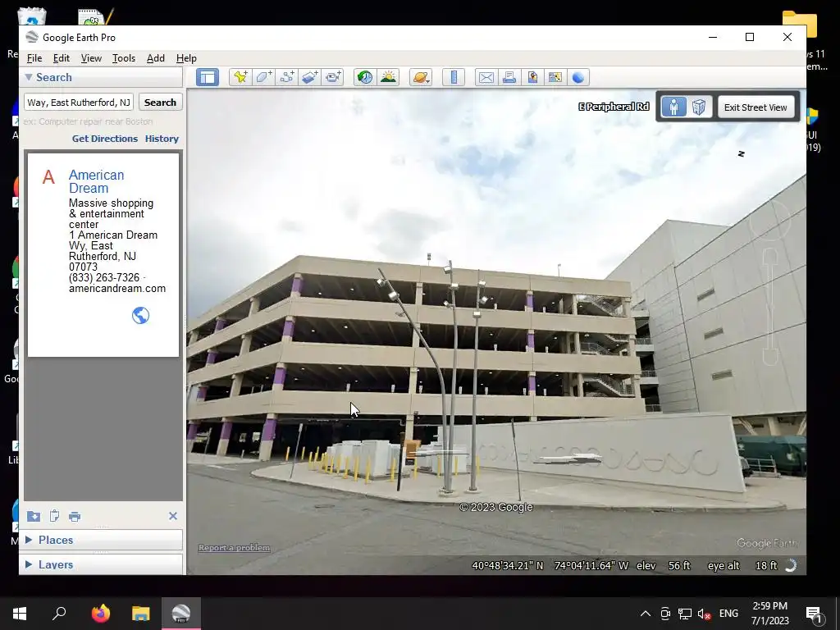Add a placemark with the pushpin icon

pyautogui.click(x=240, y=77)
